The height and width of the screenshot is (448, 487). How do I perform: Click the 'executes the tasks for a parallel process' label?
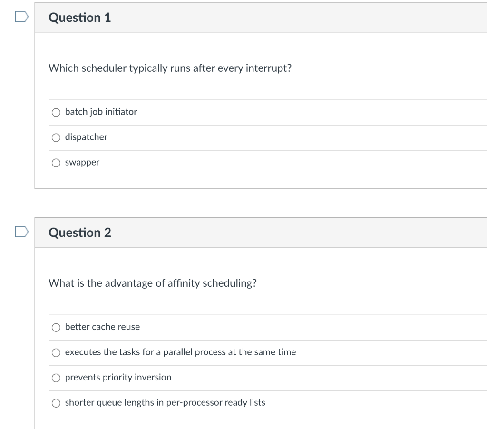[x=180, y=352]
